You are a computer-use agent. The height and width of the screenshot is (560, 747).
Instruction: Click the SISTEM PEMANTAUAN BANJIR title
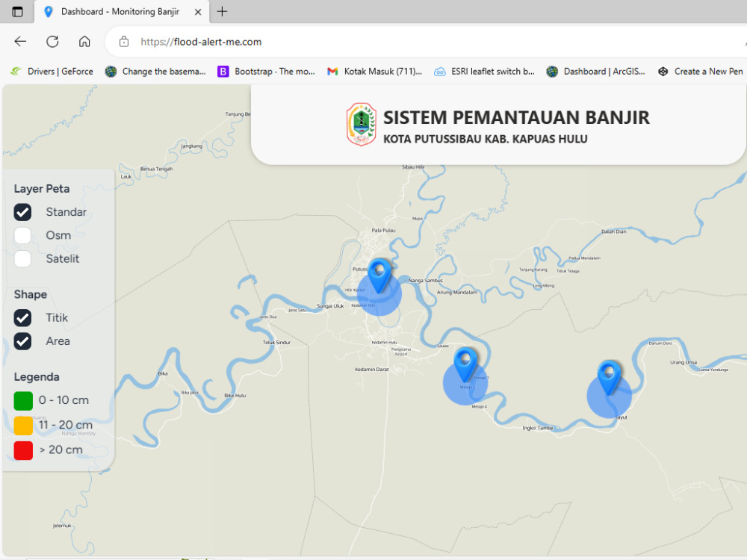tap(516, 117)
